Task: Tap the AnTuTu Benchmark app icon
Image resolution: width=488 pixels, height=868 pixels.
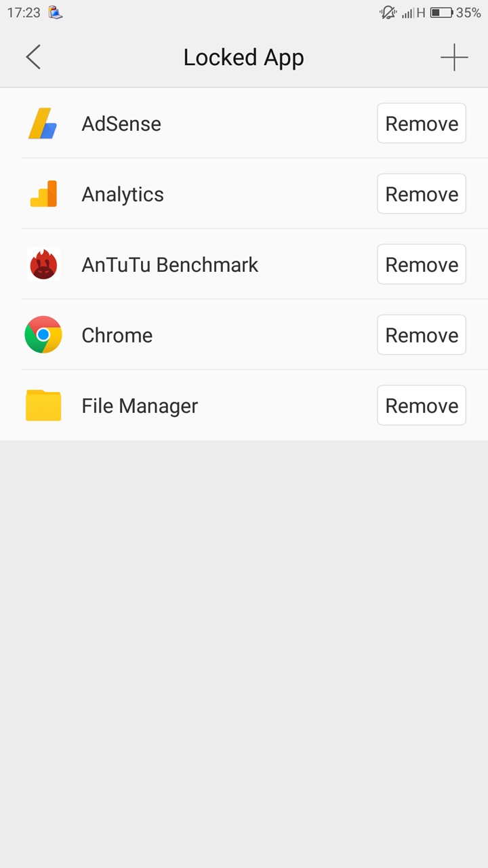Action: click(43, 264)
